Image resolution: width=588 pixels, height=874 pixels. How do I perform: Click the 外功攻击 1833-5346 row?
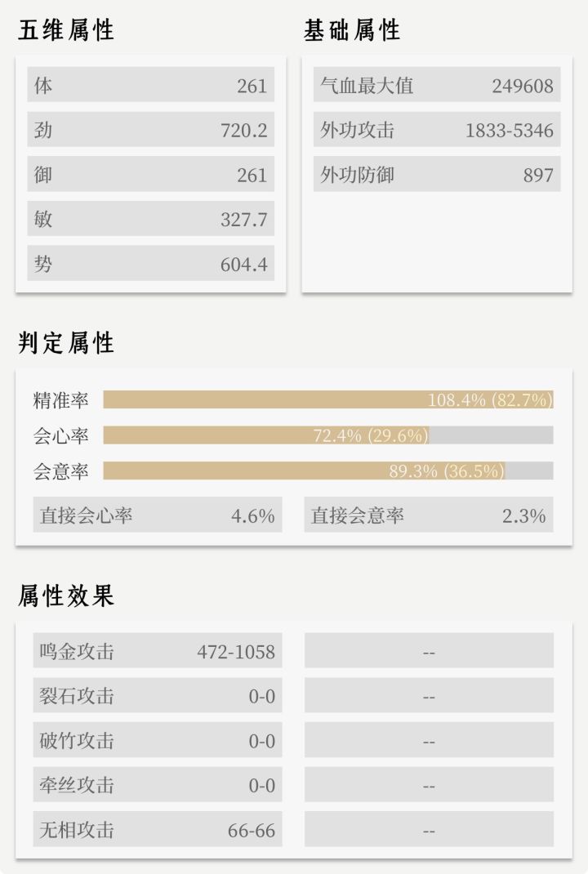click(x=436, y=129)
